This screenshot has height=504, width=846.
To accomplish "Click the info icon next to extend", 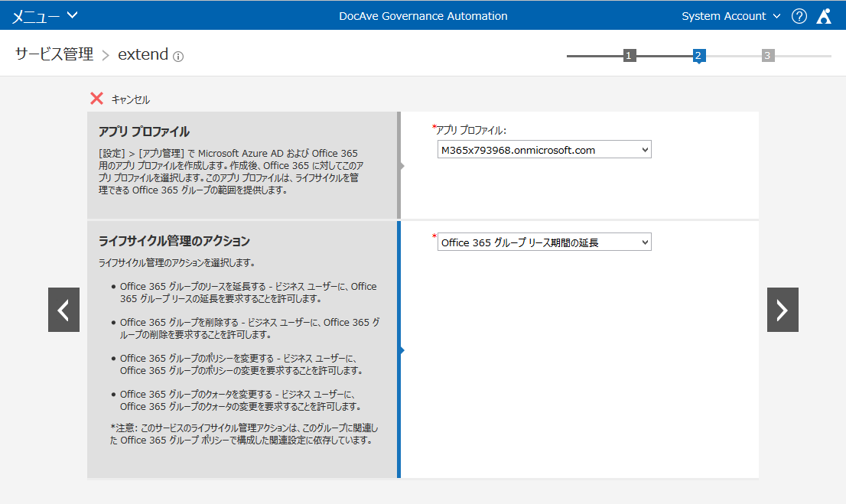I will pos(178,56).
